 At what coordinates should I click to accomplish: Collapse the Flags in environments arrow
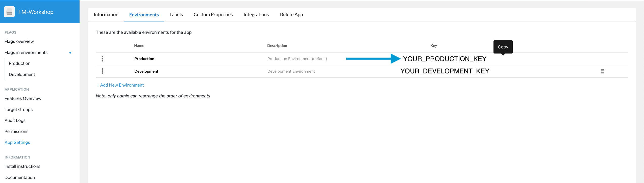pyautogui.click(x=70, y=53)
